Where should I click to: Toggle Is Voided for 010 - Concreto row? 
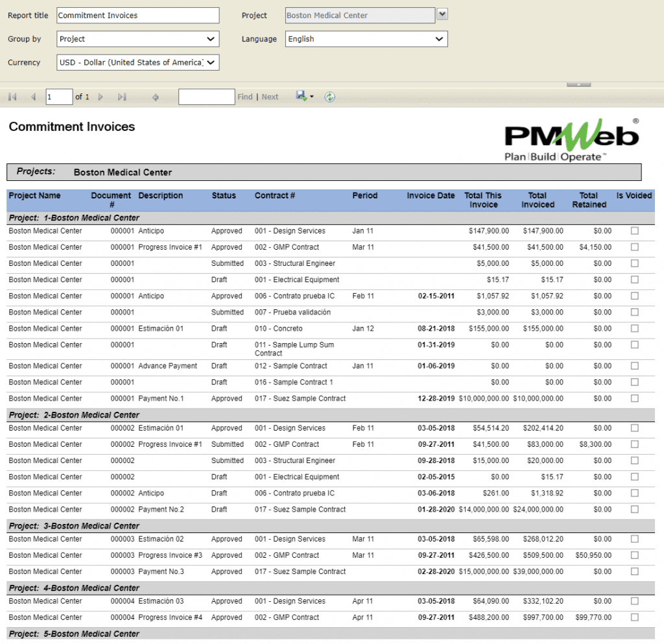[634, 329]
